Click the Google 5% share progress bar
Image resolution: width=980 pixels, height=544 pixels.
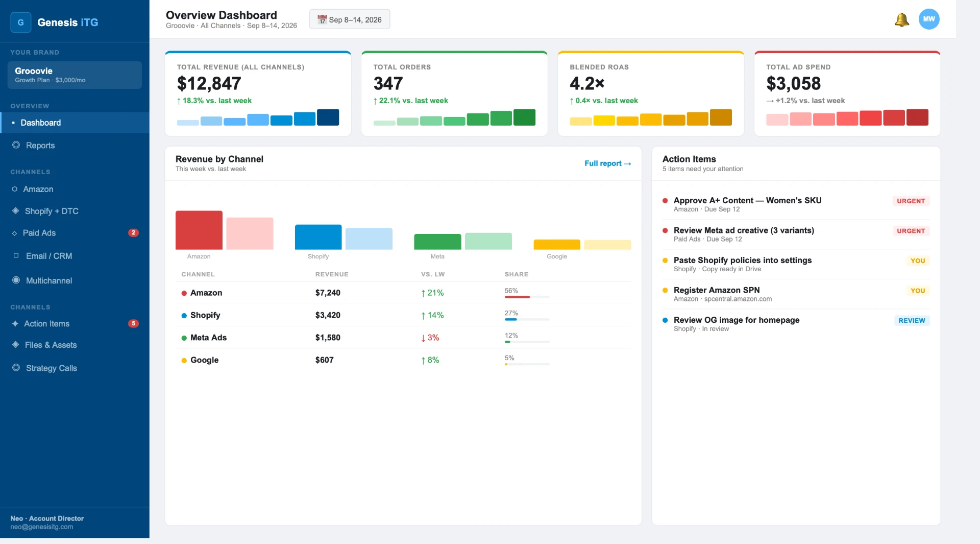tap(527, 364)
